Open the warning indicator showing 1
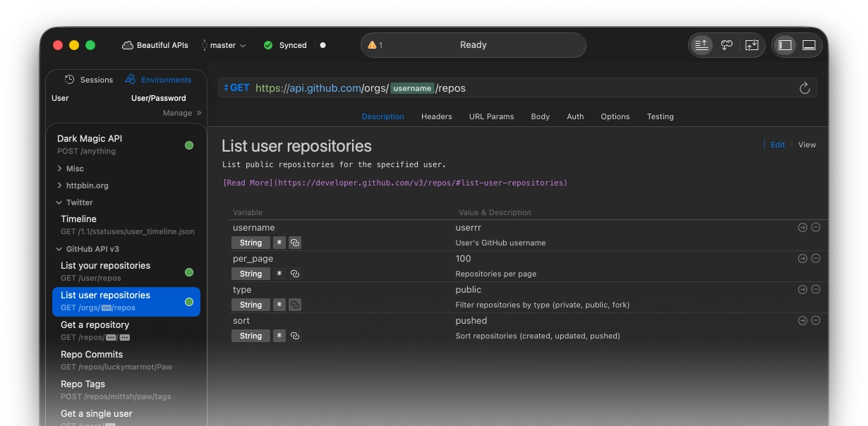 [375, 45]
